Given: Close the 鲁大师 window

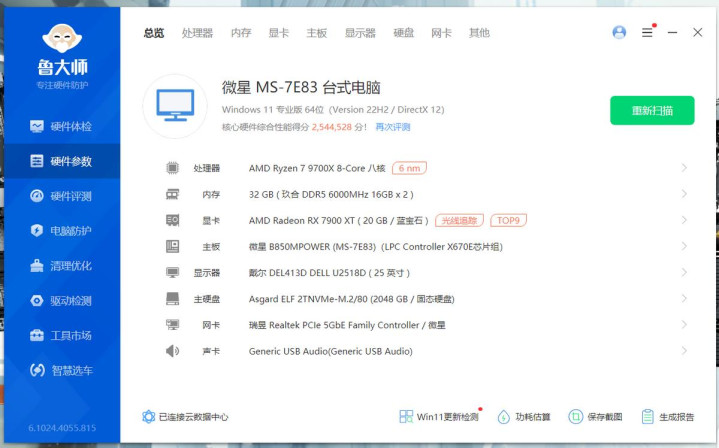Looking at the screenshot, I should 697,33.
